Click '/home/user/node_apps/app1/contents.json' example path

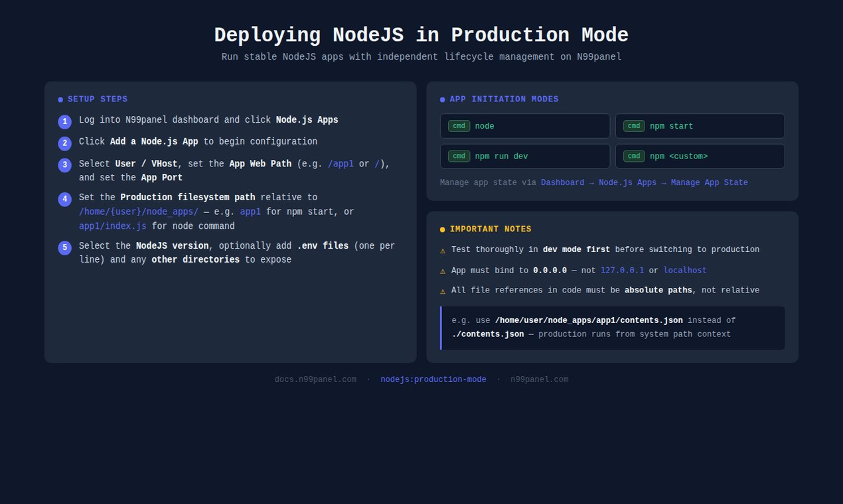point(589,320)
